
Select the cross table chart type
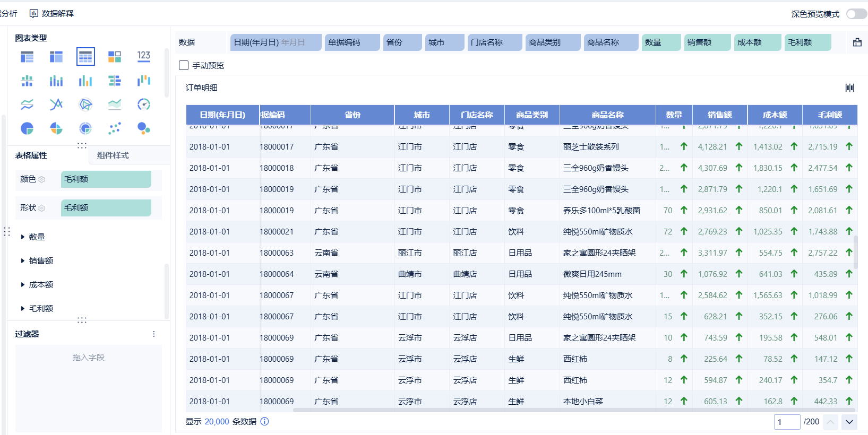tap(56, 56)
